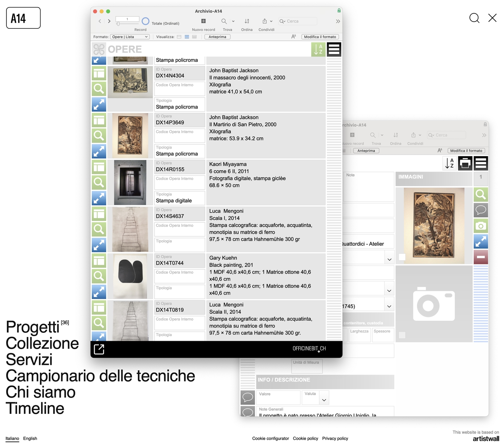The image size is (504, 448).
Task: Click the blue expand icon beside IMMAGINI panel
Action: click(x=481, y=241)
